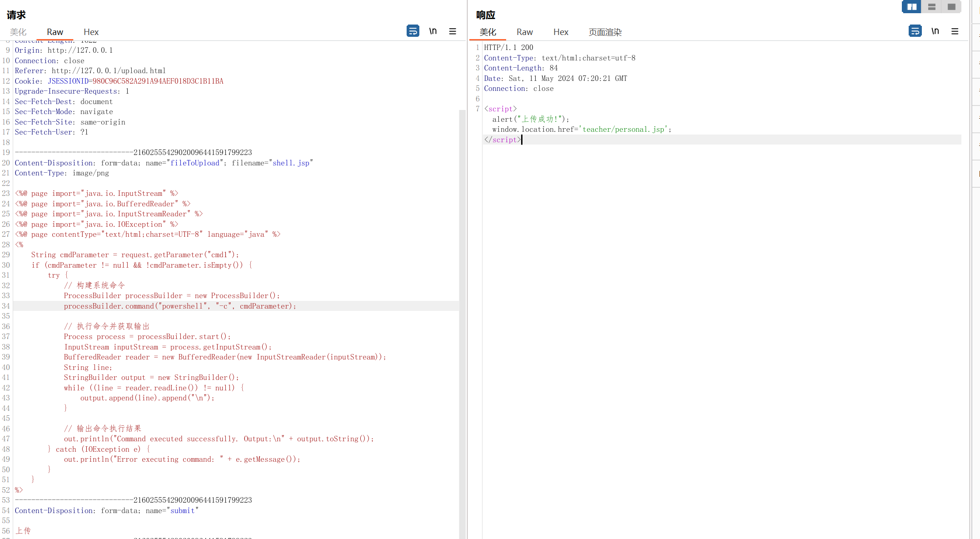Click the while readLine loop line
This screenshot has width=980, height=539.
(x=154, y=388)
